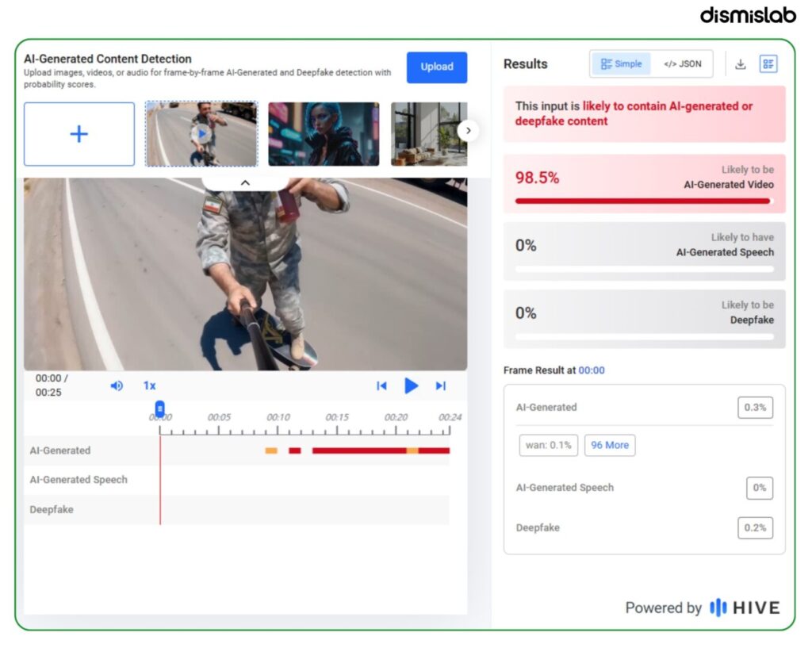Click the Hive logo in Powered by
The height and width of the screenshot is (648, 812).
tap(745, 607)
